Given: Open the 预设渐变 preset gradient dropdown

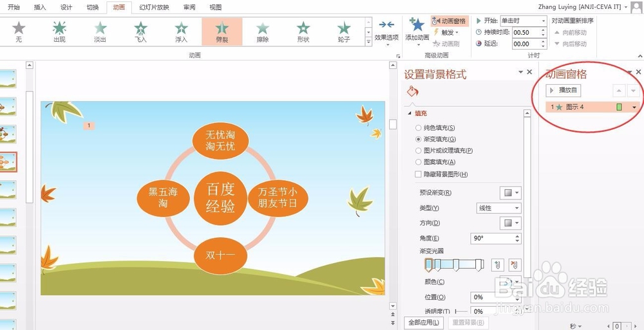Looking at the screenshot, I should point(511,192).
